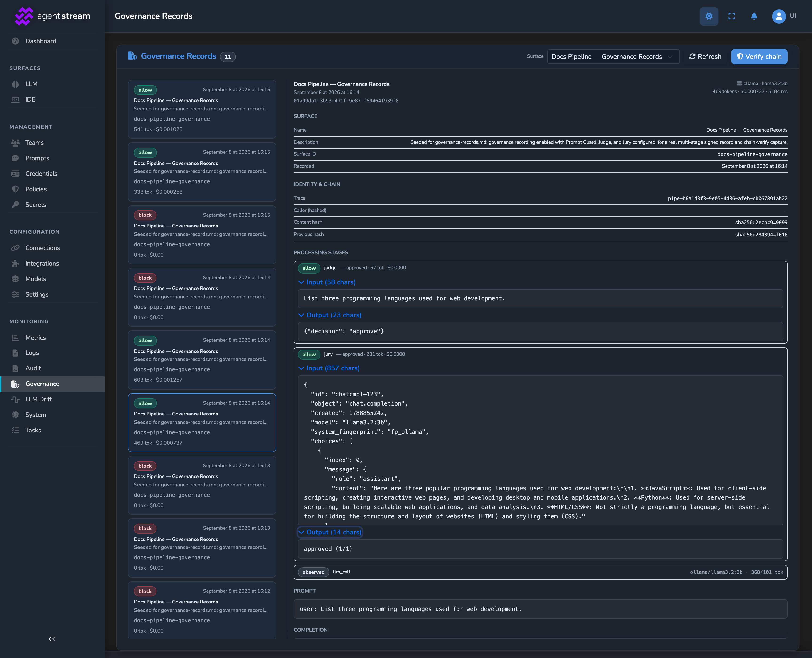
Task: Click the Verify chain button
Action: point(759,56)
